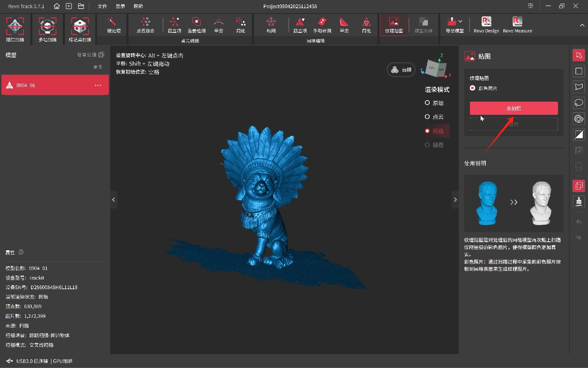Toggle the 白模 white model display
Image resolution: width=588 pixels, height=368 pixels.
point(401,70)
